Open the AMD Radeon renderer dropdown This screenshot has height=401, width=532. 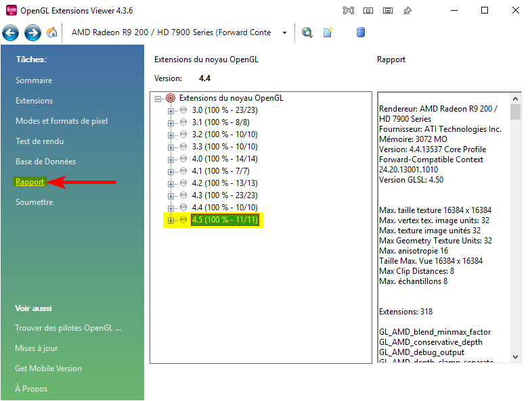285,32
